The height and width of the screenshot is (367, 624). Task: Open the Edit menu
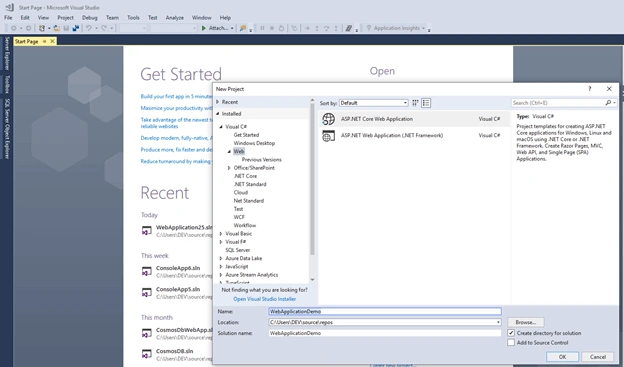click(25, 18)
